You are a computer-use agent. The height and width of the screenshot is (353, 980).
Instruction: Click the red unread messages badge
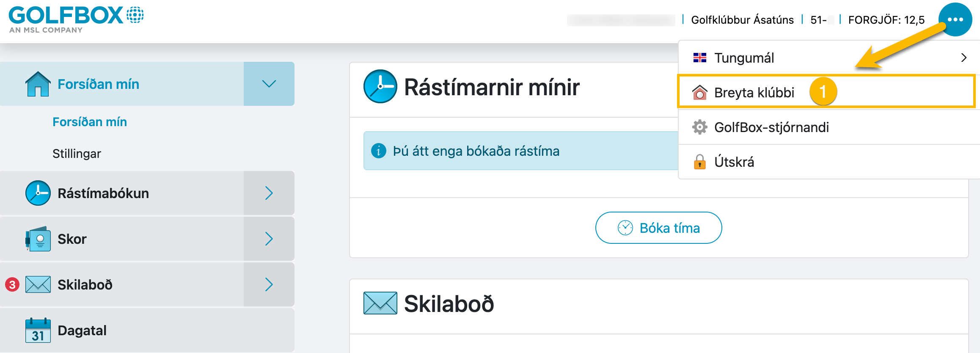[x=12, y=284]
